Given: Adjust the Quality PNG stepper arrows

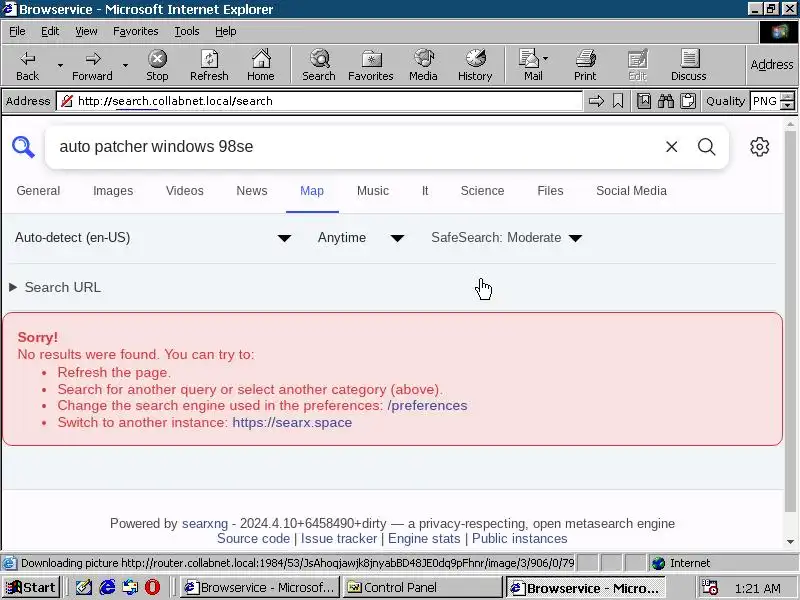Looking at the screenshot, I should coord(788,101).
